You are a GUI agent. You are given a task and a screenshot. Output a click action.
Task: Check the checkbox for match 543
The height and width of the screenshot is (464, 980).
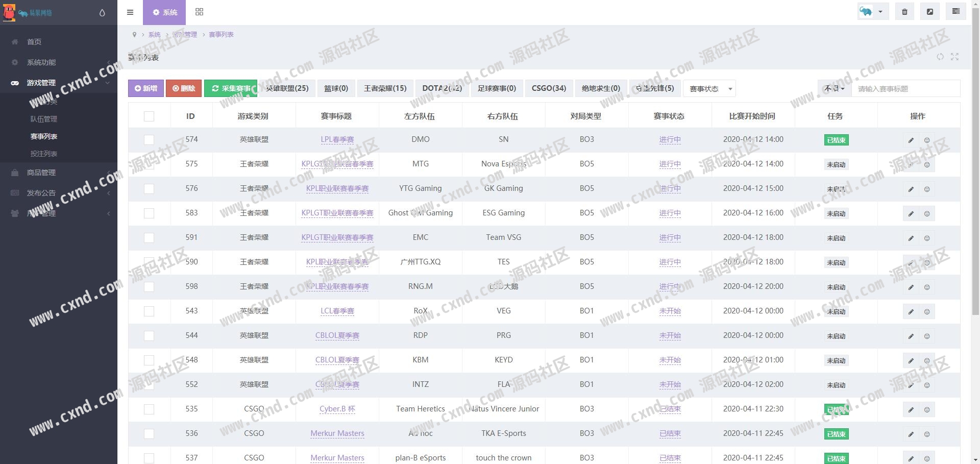coord(149,311)
